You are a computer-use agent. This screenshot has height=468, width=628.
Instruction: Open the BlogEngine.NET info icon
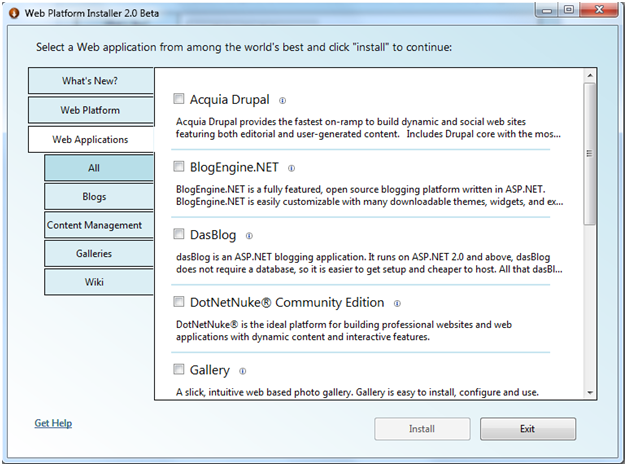pos(292,168)
